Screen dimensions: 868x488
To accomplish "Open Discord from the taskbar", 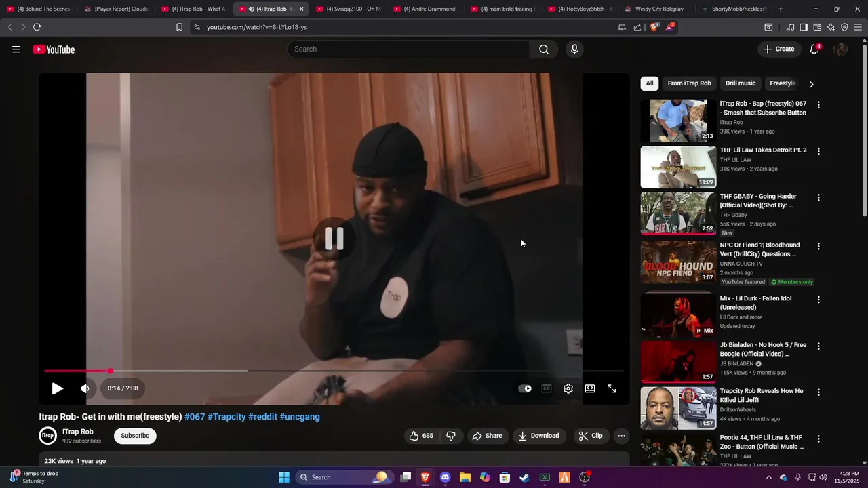I will pyautogui.click(x=445, y=477).
